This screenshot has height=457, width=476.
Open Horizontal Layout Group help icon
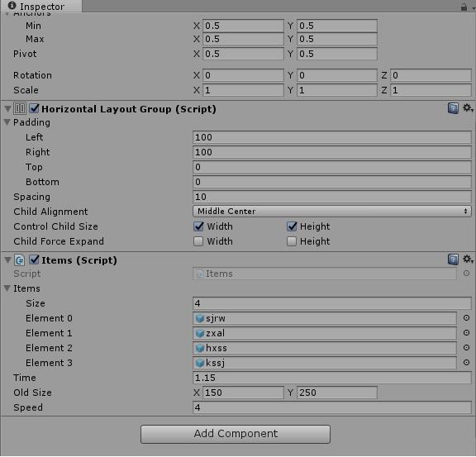click(x=453, y=108)
